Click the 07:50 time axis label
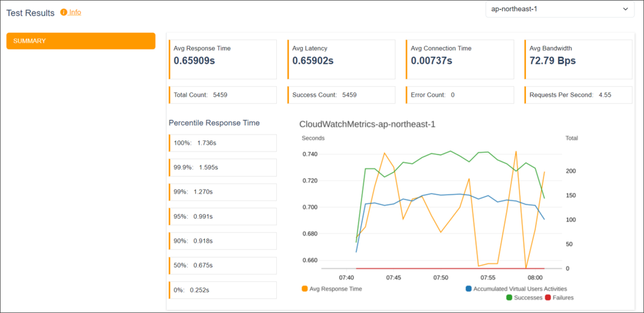The image size is (644, 313). coord(441,278)
